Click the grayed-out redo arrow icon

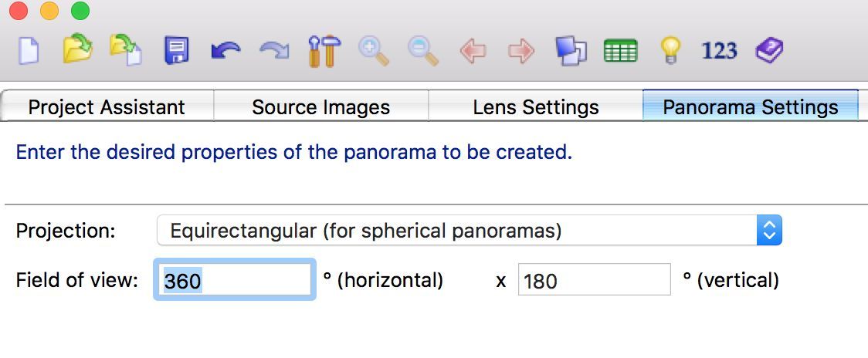coord(275,52)
